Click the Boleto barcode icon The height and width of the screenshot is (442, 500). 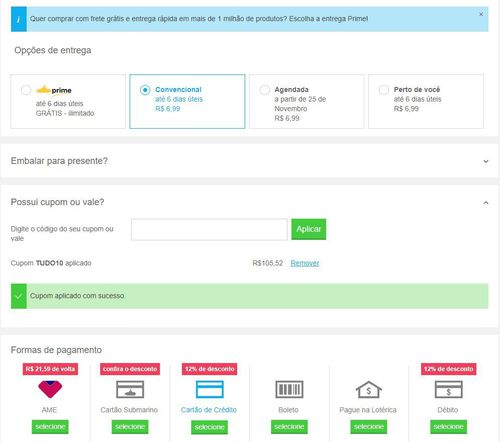click(289, 389)
